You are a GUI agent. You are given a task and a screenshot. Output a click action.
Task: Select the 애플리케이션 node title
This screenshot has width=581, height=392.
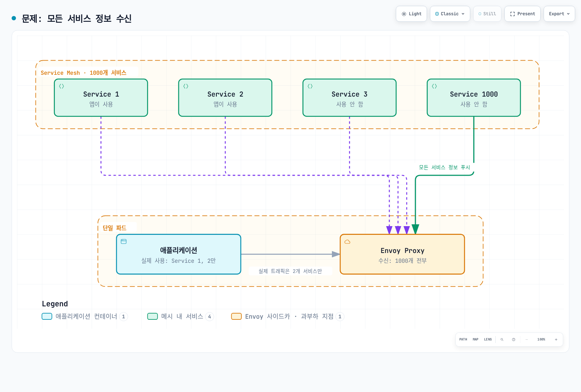[179, 250]
